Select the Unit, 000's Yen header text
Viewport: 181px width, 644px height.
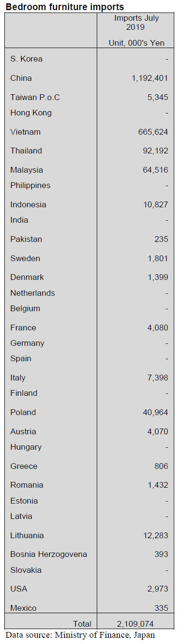[x=137, y=43]
